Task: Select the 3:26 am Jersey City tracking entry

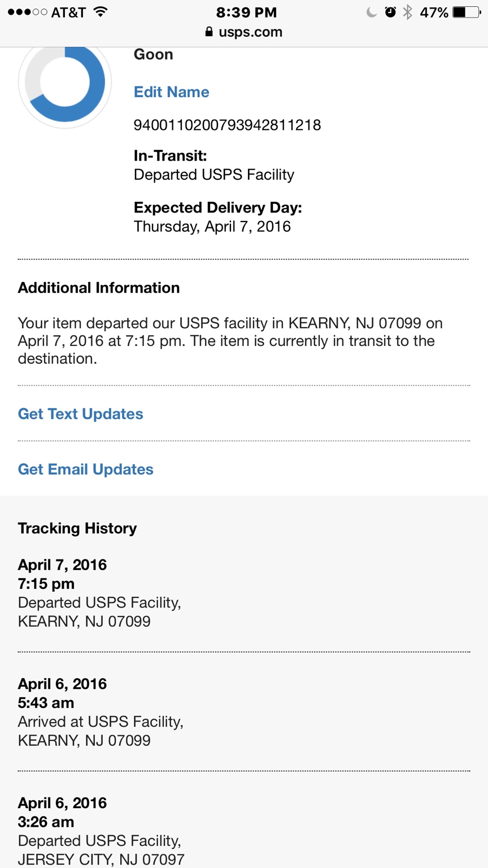Action: pyautogui.click(x=101, y=831)
